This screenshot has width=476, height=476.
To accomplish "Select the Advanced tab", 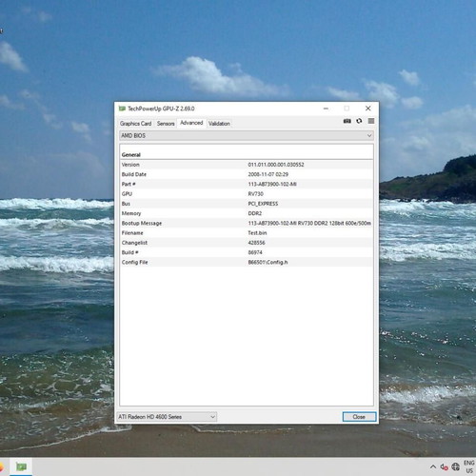I will (x=191, y=123).
